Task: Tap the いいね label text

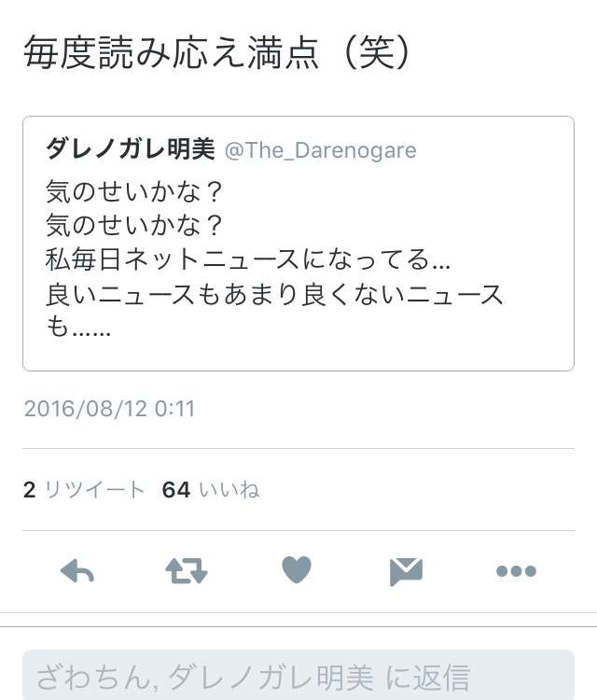Action: click(229, 490)
